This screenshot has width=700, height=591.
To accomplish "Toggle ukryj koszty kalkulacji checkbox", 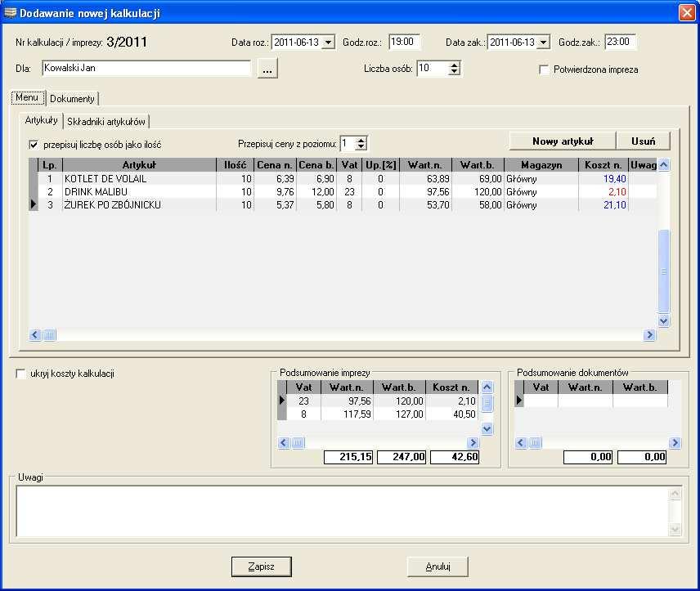I will pos(20,374).
